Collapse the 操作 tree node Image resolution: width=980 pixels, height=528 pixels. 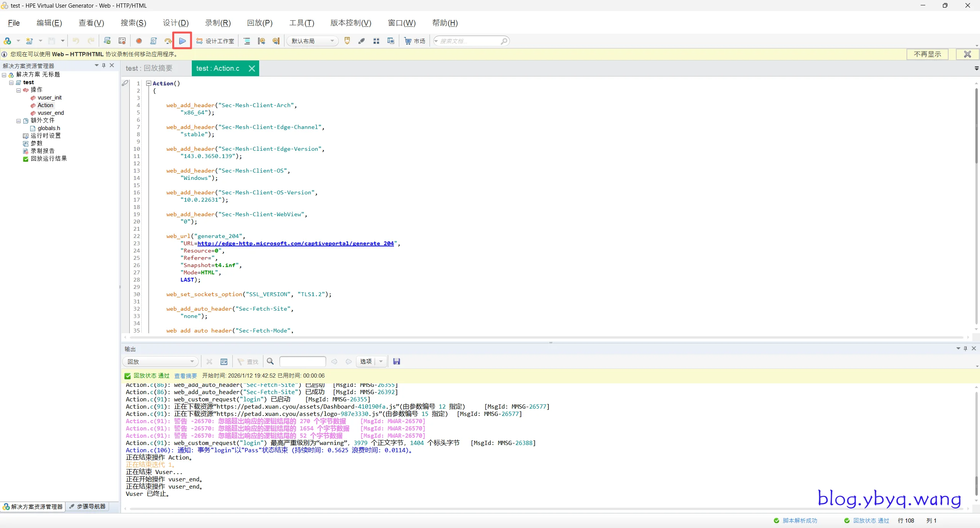tap(18, 90)
